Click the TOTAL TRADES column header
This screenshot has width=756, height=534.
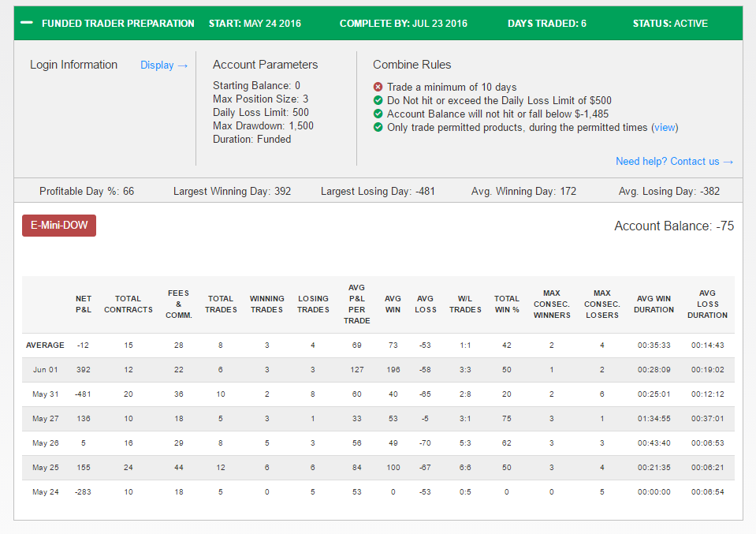[221, 304]
